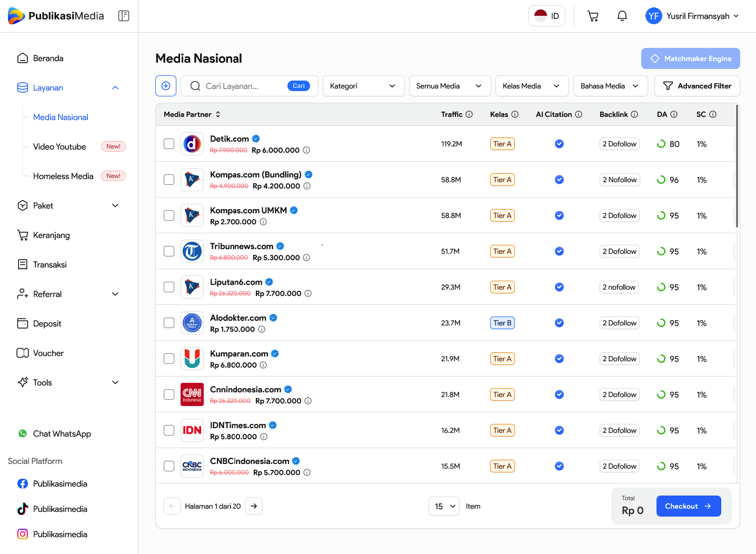Screen dimensions: 756x554
Task: Click the Checkout button
Action: [x=689, y=506]
